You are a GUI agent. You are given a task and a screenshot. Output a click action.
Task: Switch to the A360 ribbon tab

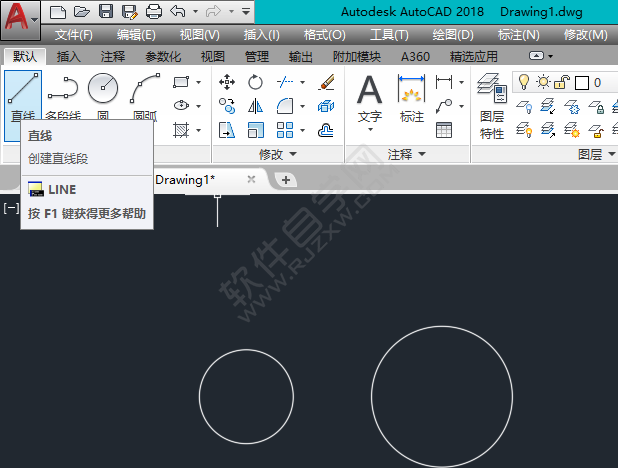pyautogui.click(x=415, y=57)
